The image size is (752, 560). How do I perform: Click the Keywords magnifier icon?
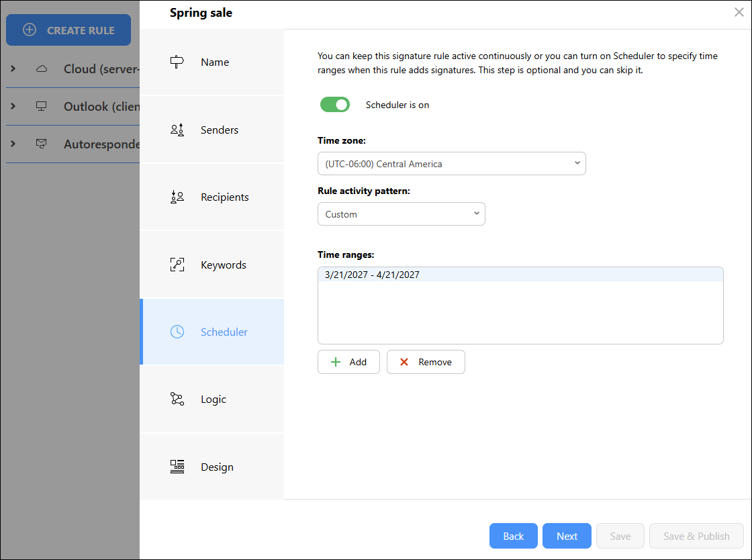coord(177,265)
